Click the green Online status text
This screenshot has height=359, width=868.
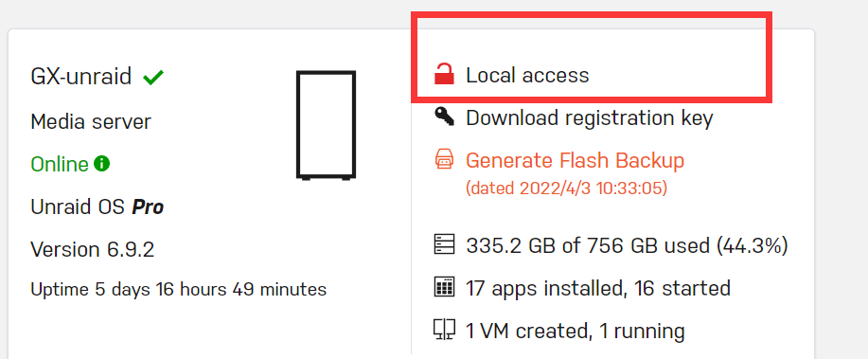[x=60, y=164]
